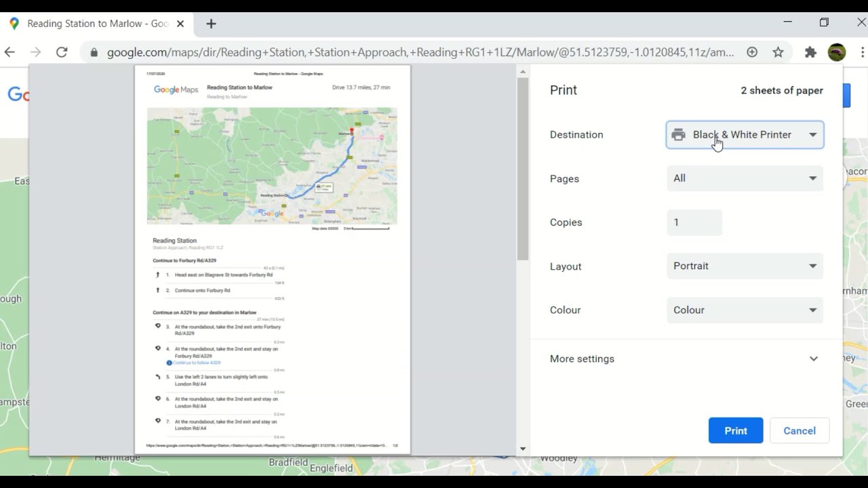This screenshot has height=488, width=868.
Task: Click the reload page icon
Action: click(62, 52)
